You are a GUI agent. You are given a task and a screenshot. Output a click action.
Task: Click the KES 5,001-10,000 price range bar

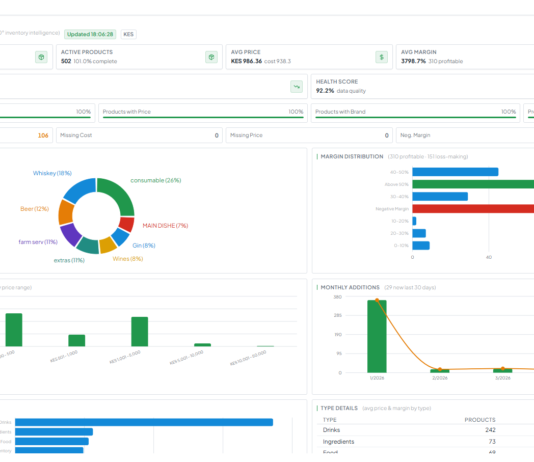[202, 345]
